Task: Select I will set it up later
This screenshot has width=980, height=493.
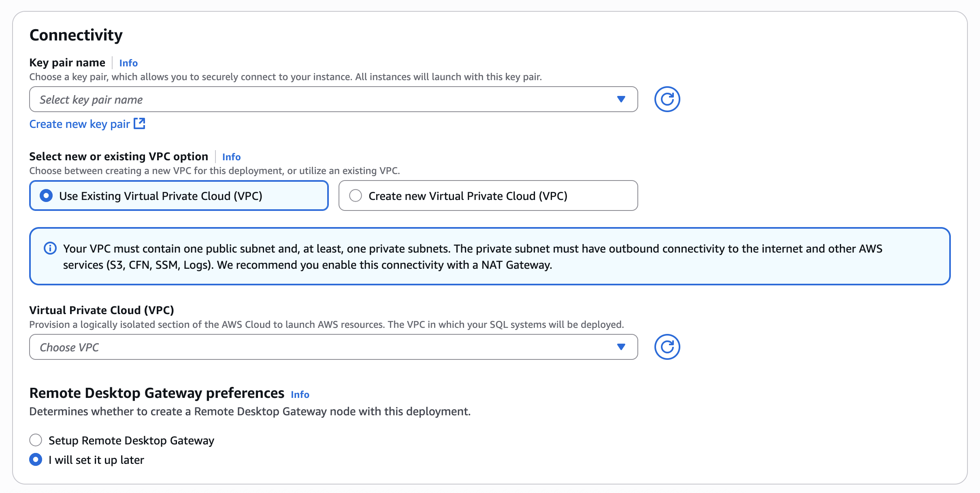Action: (35, 459)
